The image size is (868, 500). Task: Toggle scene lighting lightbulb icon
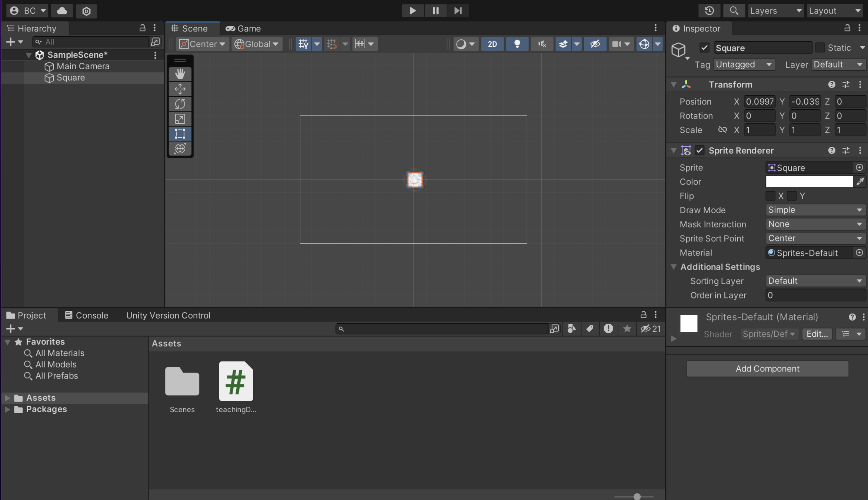[x=517, y=44]
